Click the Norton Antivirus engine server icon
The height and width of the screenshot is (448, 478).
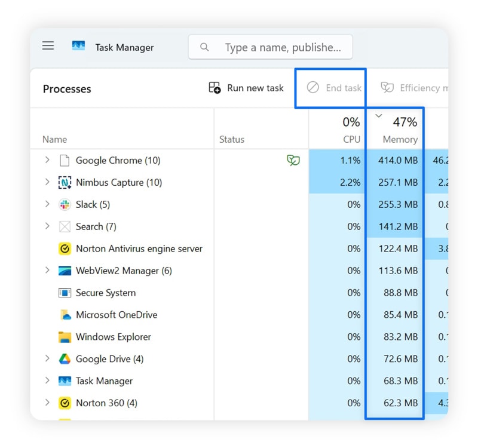64,248
